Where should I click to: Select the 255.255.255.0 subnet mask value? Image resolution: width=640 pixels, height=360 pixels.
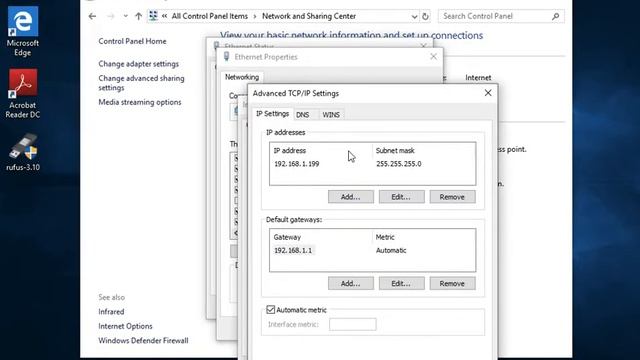[399, 164]
